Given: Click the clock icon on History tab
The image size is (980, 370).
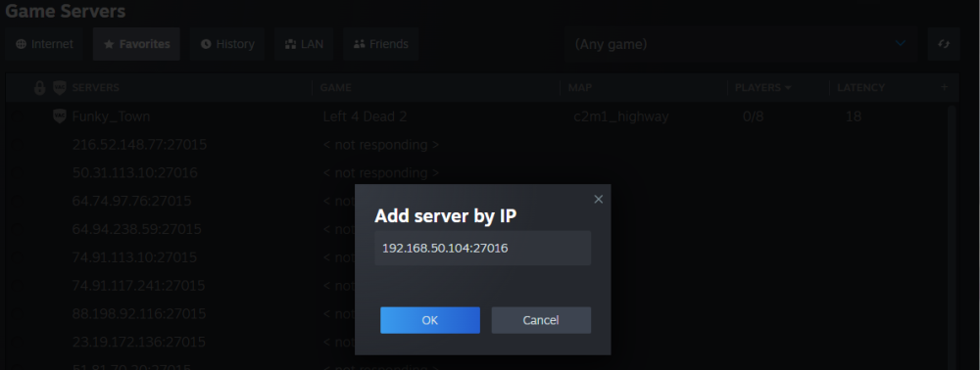Looking at the screenshot, I should pos(206,44).
